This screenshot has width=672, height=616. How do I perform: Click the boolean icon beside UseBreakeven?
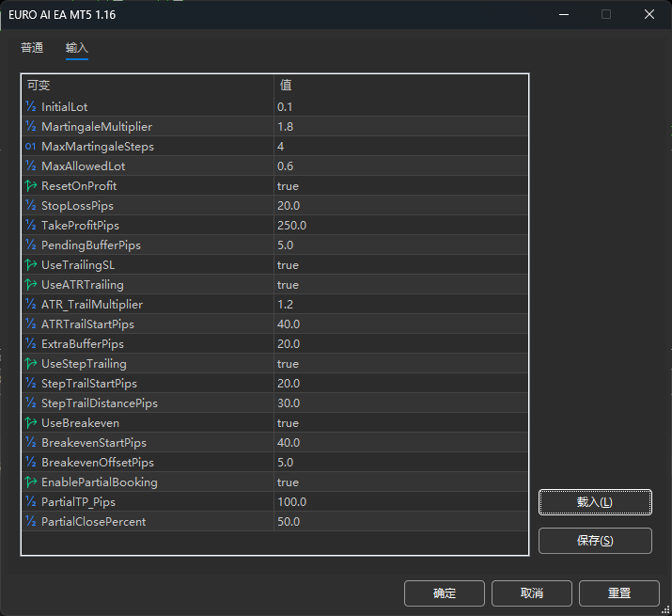31,423
